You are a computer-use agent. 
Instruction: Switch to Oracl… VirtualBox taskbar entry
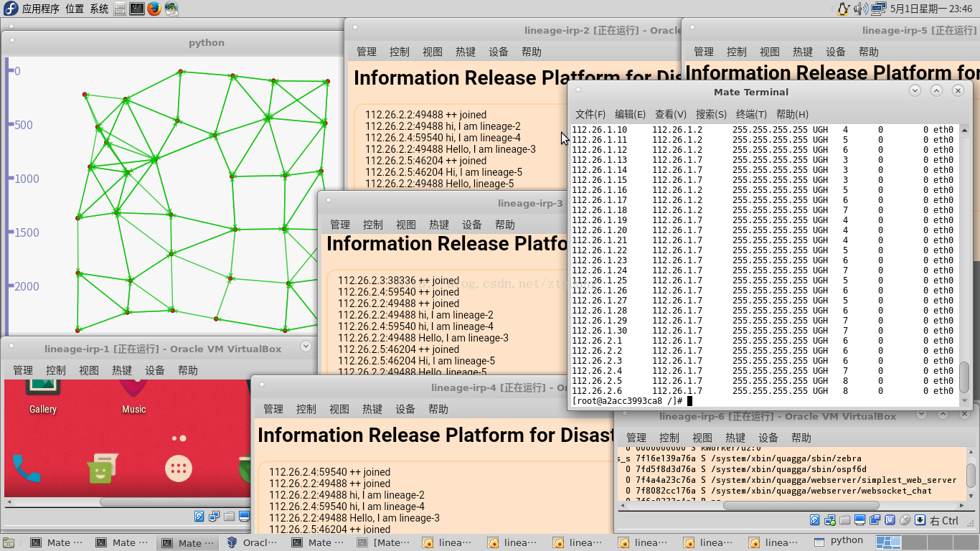pyautogui.click(x=251, y=543)
